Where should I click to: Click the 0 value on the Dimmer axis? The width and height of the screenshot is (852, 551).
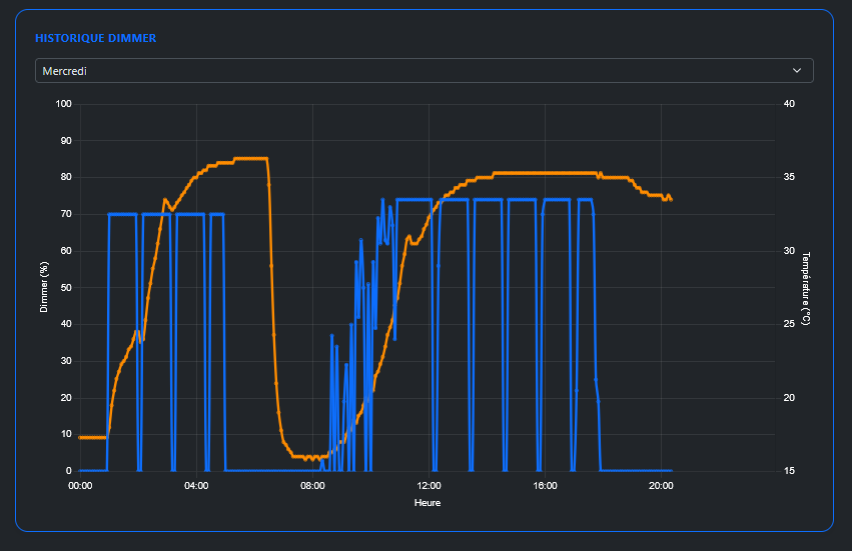click(69, 471)
